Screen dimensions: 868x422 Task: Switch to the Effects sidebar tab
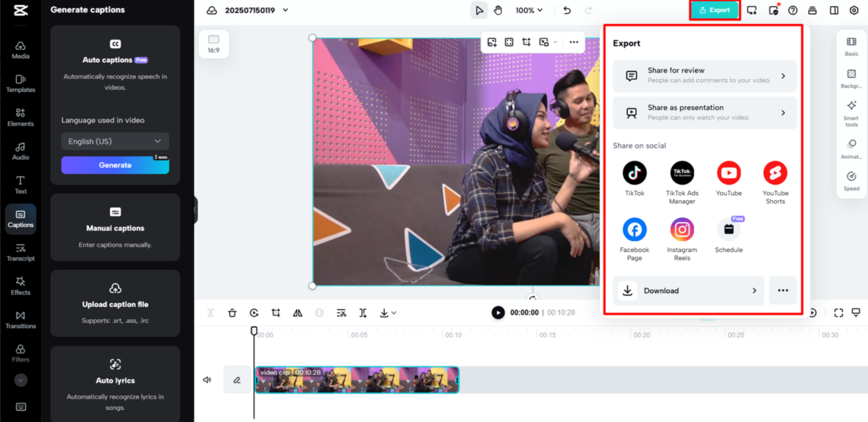(20, 286)
